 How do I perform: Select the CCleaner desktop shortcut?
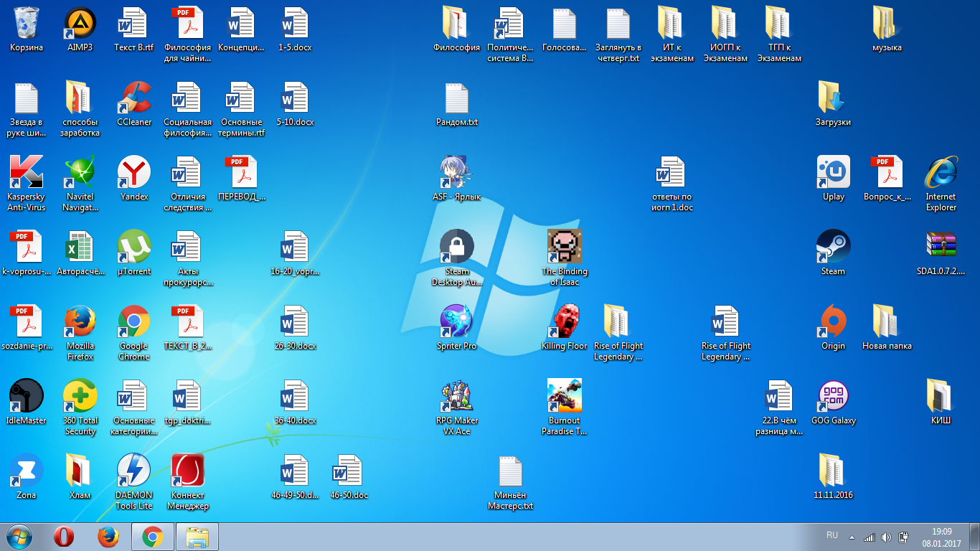[134, 98]
